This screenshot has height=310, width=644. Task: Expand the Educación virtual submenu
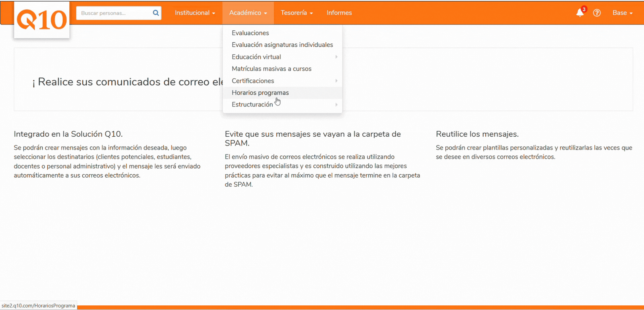click(282, 57)
